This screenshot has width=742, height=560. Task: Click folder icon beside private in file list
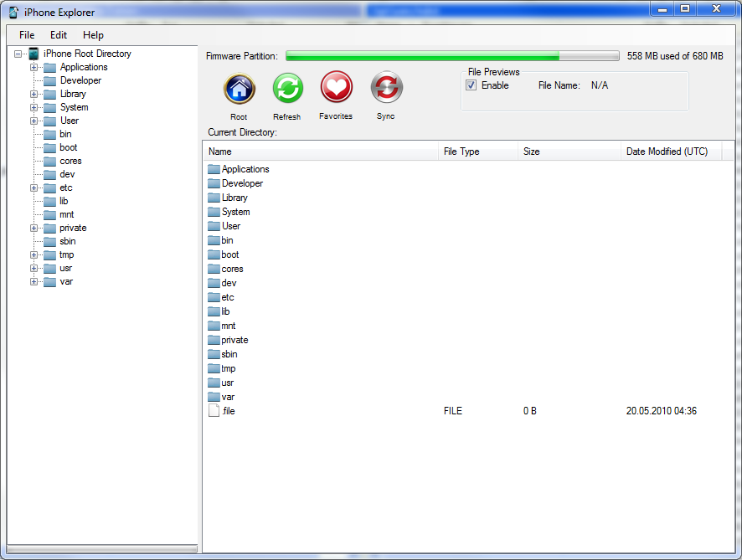[x=214, y=340]
